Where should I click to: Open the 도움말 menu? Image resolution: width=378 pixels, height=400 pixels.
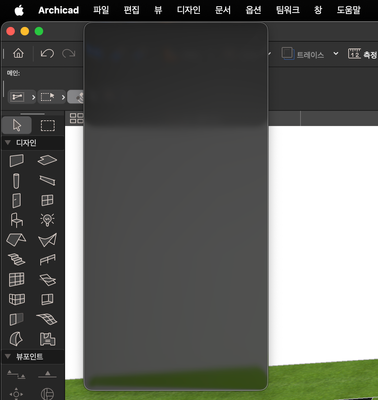pyautogui.click(x=349, y=10)
